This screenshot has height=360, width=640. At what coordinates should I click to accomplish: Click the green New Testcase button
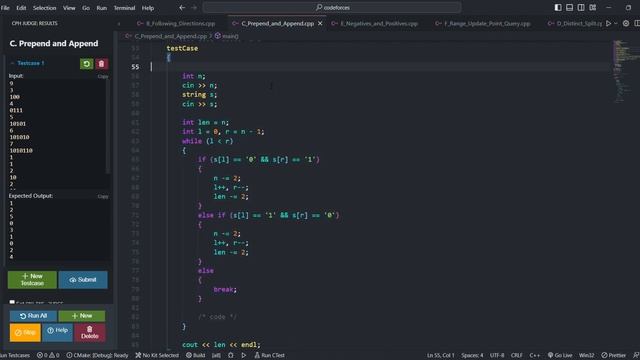(32, 280)
